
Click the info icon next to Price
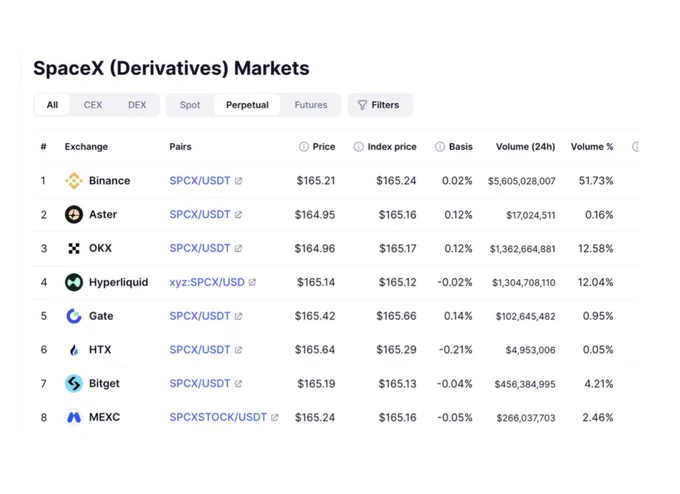click(304, 147)
